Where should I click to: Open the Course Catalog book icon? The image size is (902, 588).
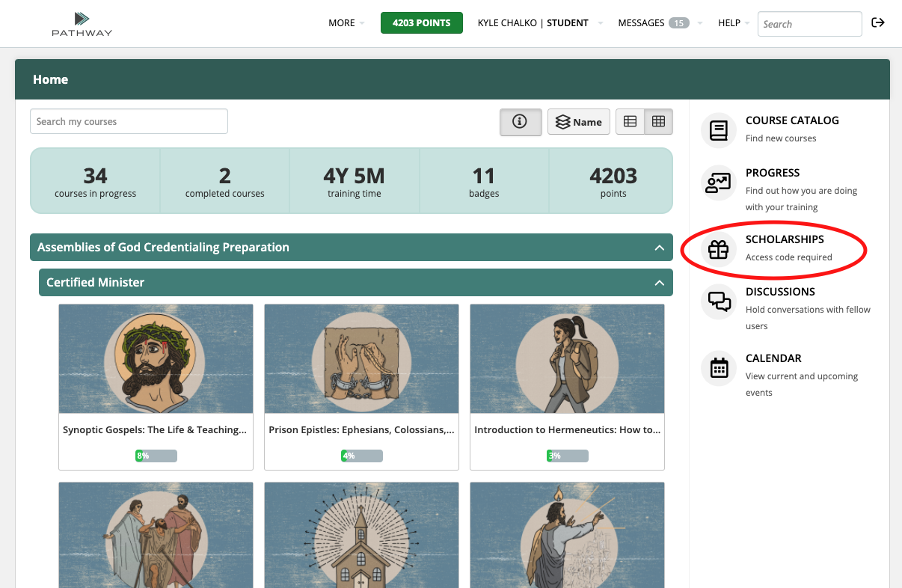[x=719, y=130]
